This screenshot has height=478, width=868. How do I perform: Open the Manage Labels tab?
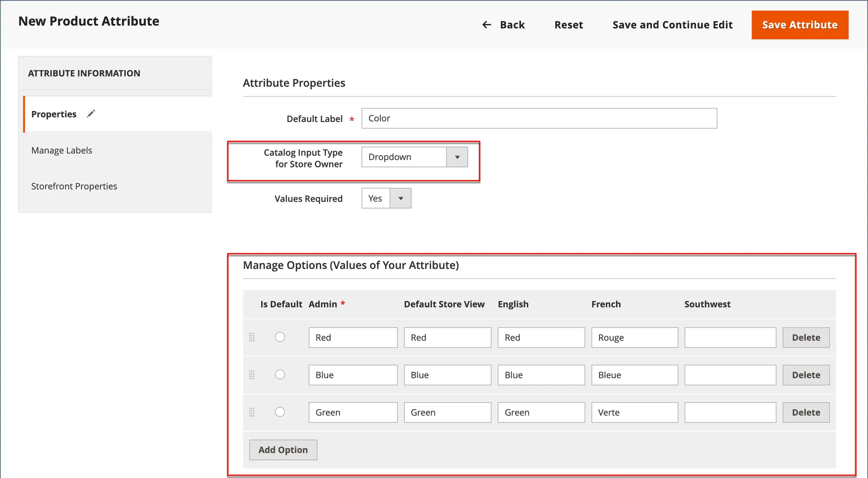click(62, 151)
